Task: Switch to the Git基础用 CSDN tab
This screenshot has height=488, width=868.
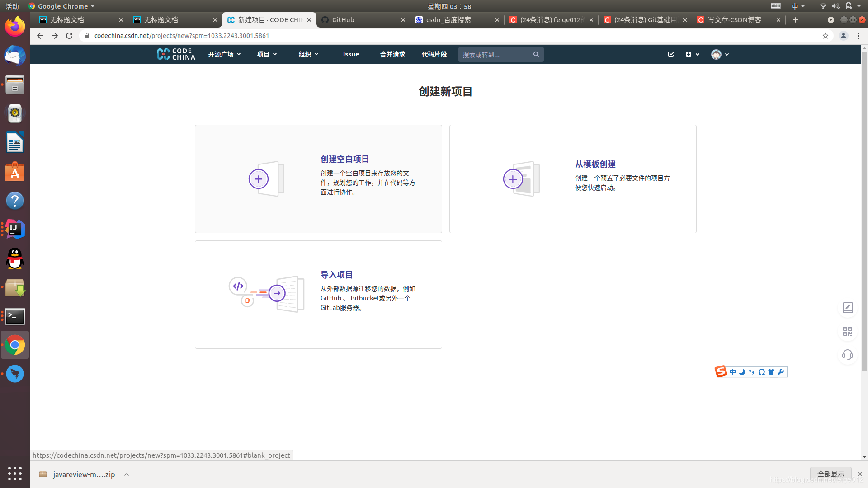Action: (645, 20)
